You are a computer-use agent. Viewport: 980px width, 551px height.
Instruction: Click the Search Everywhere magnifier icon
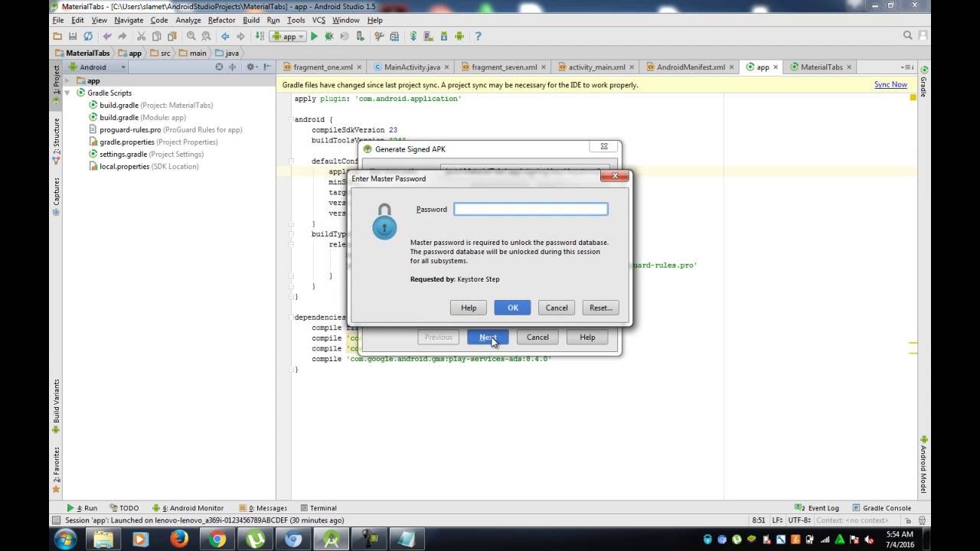908,35
